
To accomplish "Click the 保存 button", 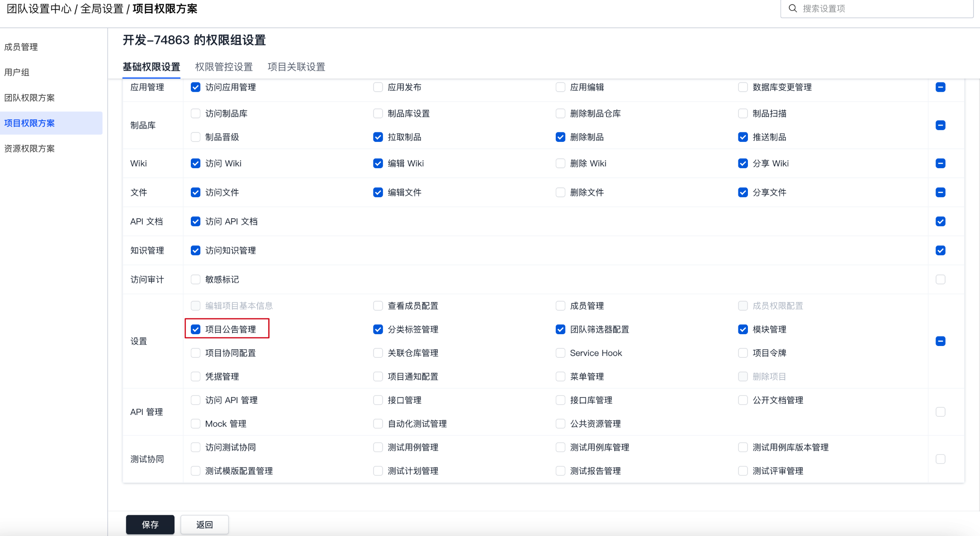I will click(150, 525).
